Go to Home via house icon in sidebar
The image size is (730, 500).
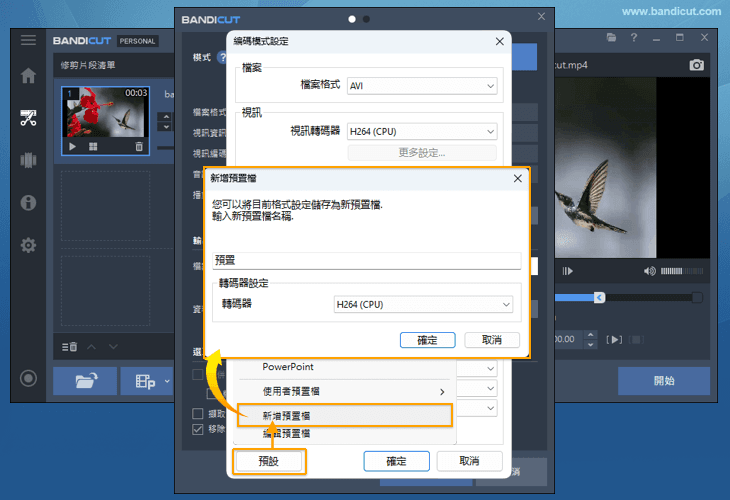pos(28,75)
